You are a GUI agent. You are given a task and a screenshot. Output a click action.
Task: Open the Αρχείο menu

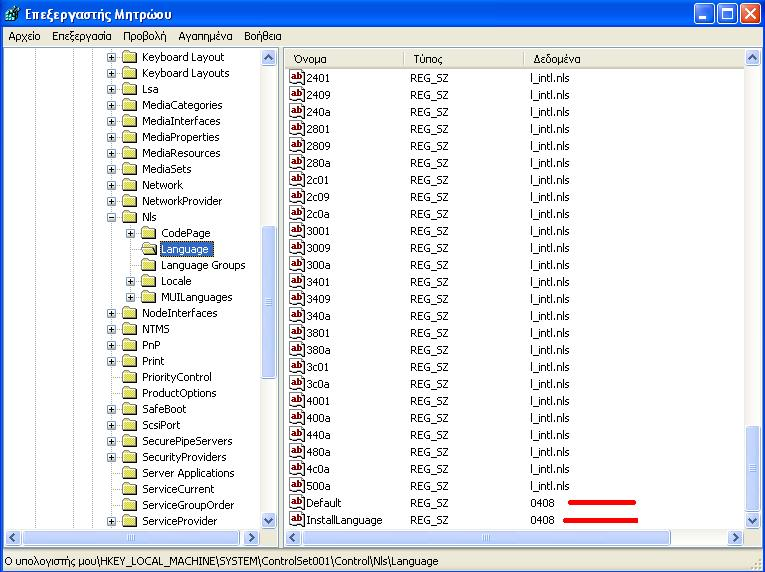24,36
